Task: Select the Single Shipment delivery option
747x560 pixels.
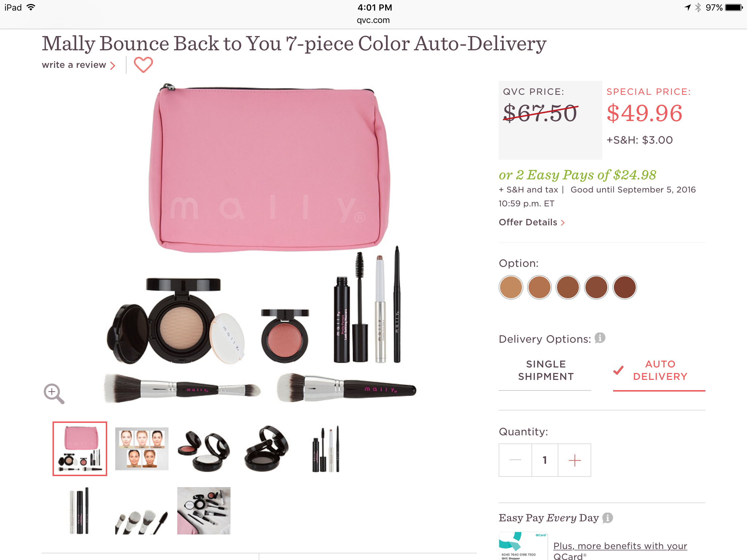Action: pyautogui.click(x=546, y=370)
